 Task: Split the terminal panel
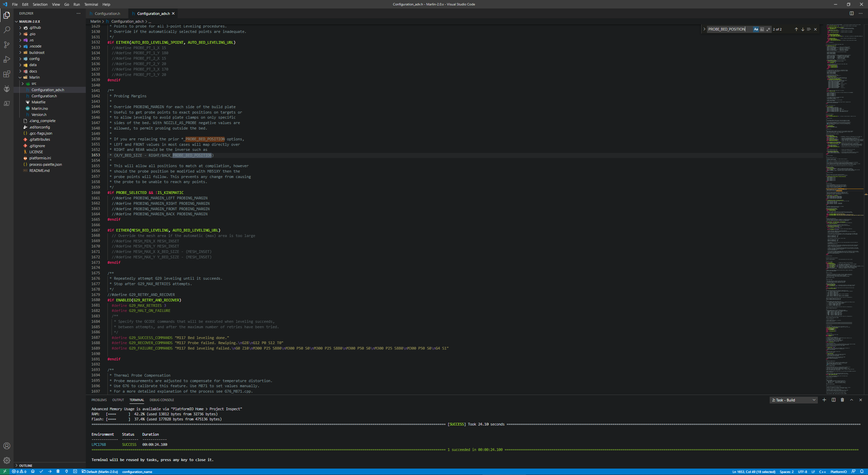[x=833, y=400]
